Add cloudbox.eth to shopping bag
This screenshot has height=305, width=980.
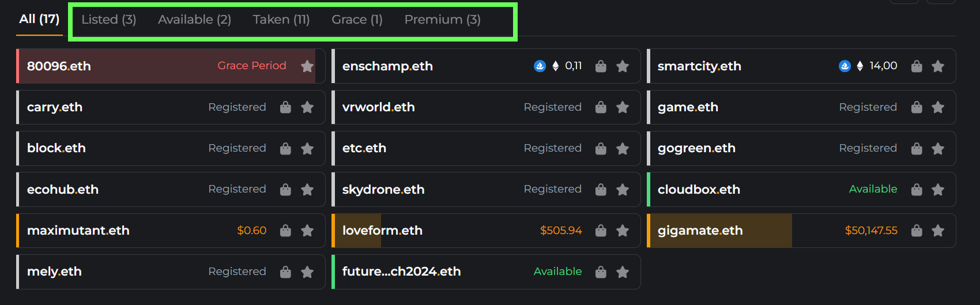pos(917,190)
